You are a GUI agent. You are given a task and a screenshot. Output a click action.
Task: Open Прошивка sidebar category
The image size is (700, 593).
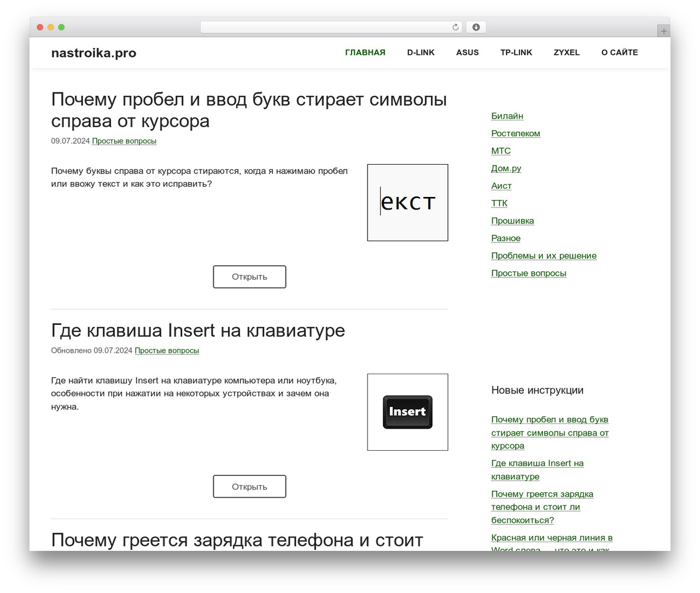(512, 221)
